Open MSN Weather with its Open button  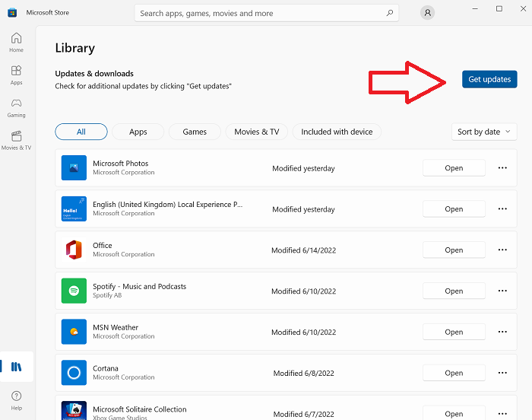pos(454,332)
